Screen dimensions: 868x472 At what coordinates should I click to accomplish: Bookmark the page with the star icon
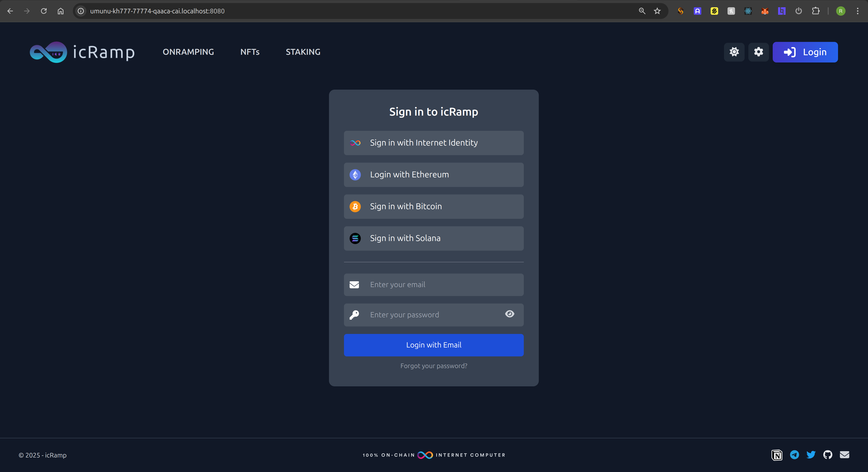tap(657, 11)
